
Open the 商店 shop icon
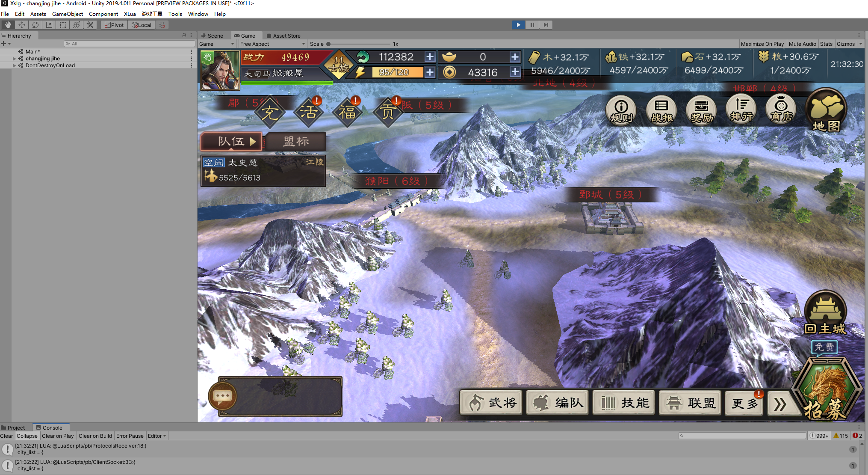(781, 110)
